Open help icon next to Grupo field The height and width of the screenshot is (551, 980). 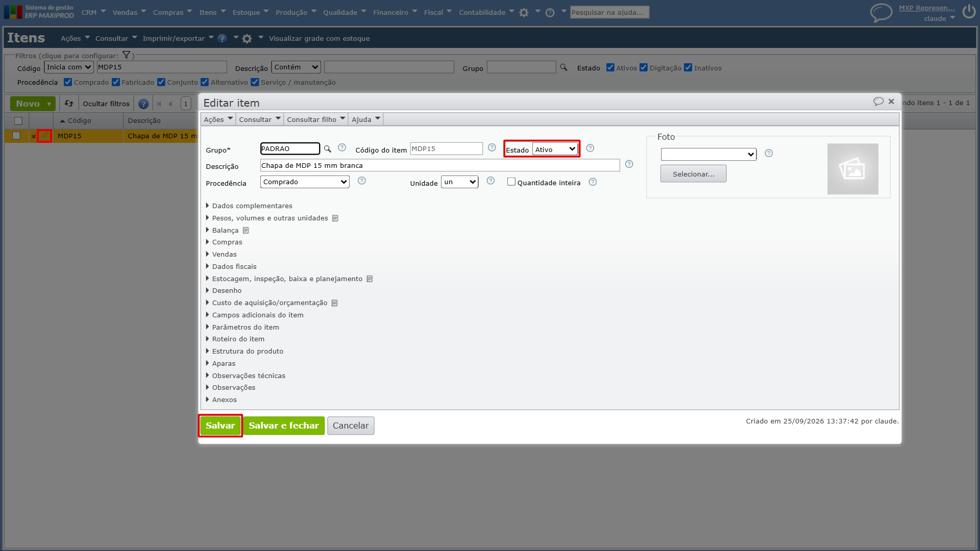point(342,147)
